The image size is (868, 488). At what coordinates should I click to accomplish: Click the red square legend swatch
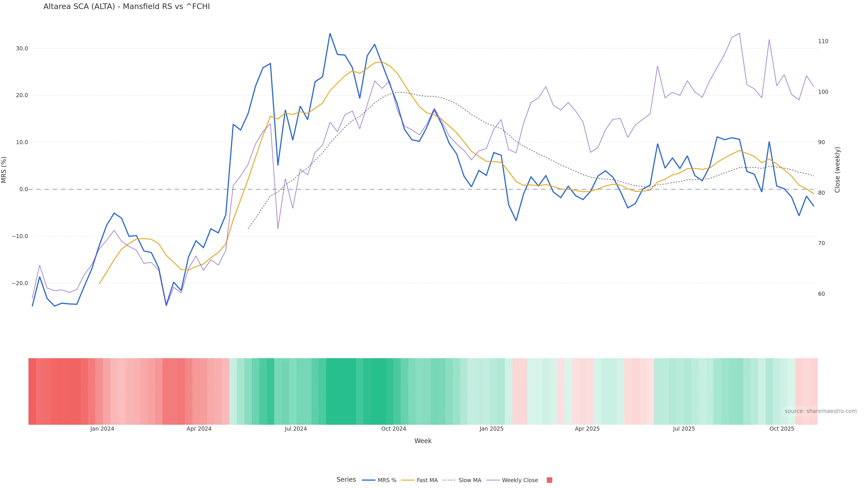(x=549, y=480)
